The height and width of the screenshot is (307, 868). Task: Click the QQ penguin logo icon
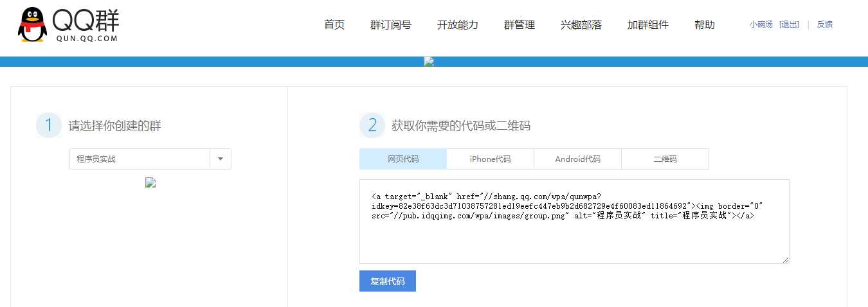tap(32, 24)
